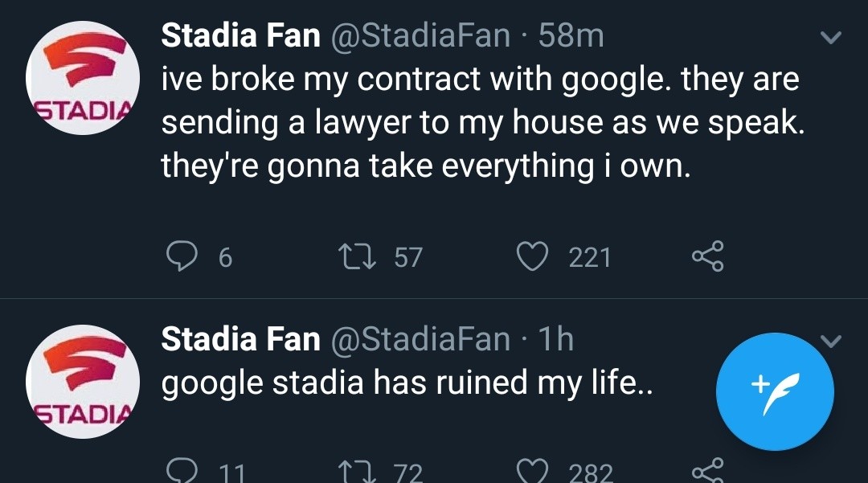Screen dimensions: 868x483
Task: Tap the compose new tweet button
Action: point(775,391)
